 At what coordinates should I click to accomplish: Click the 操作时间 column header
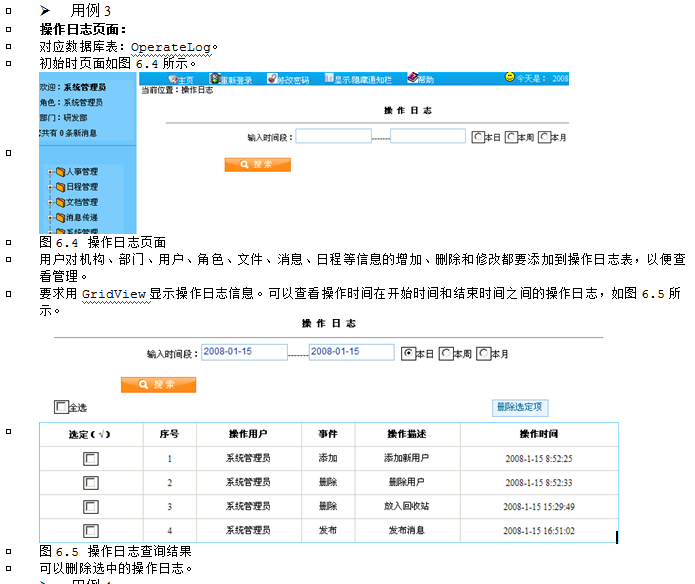tap(539, 434)
